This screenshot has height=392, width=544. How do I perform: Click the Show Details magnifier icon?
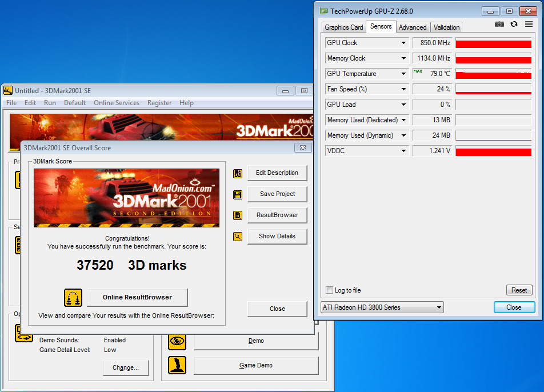point(238,237)
